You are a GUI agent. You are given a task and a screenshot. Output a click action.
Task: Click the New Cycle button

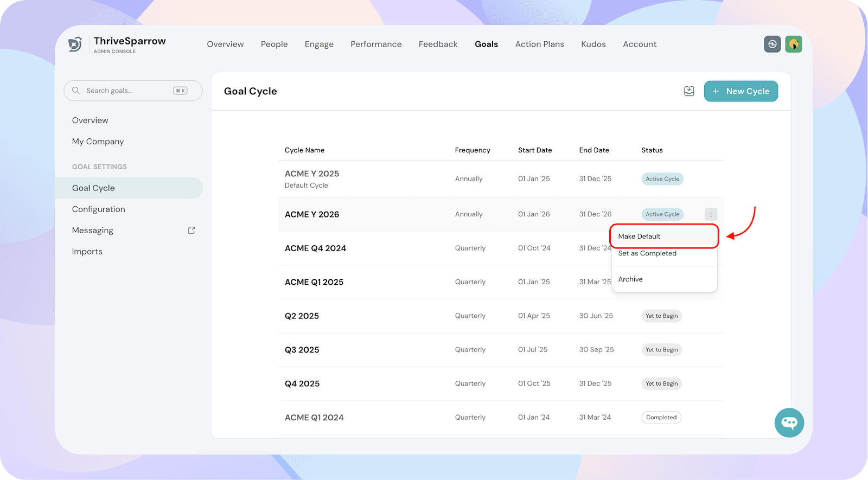741,91
